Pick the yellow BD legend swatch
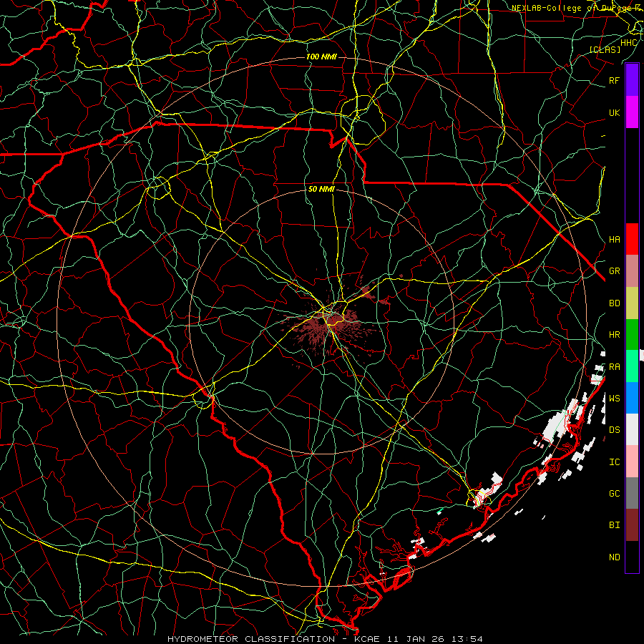Screen dimensions: 644x644 click(x=632, y=303)
